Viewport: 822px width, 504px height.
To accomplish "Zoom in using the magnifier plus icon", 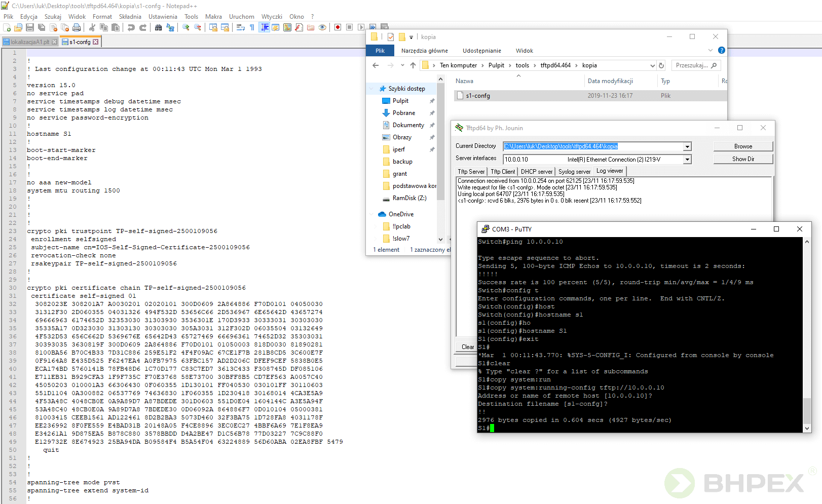I will coord(186,27).
